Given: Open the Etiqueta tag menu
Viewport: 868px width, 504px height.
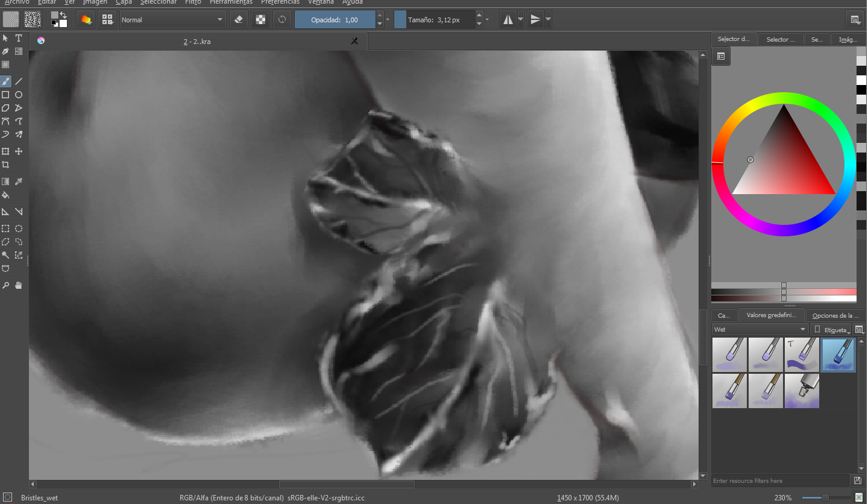Looking at the screenshot, I should pyautogui.click(x=831, y=330).
